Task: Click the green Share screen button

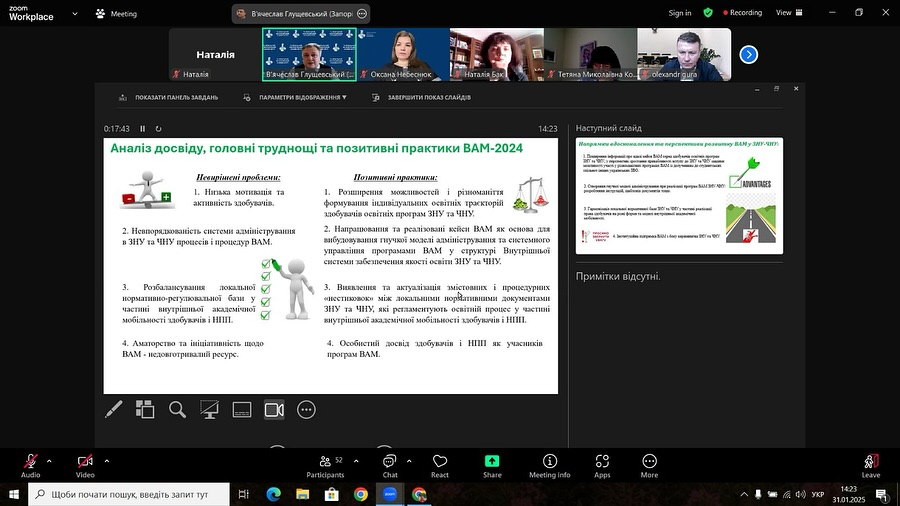Action: [x=492, y=466]
